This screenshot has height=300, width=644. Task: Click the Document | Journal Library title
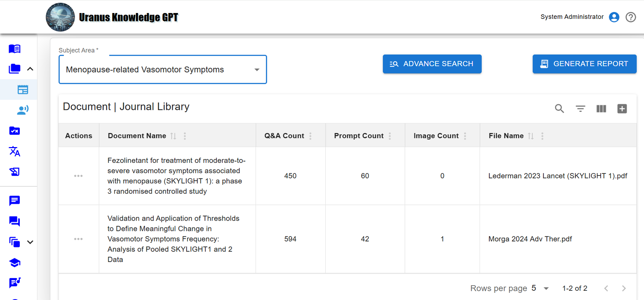(x=126, y=107)
